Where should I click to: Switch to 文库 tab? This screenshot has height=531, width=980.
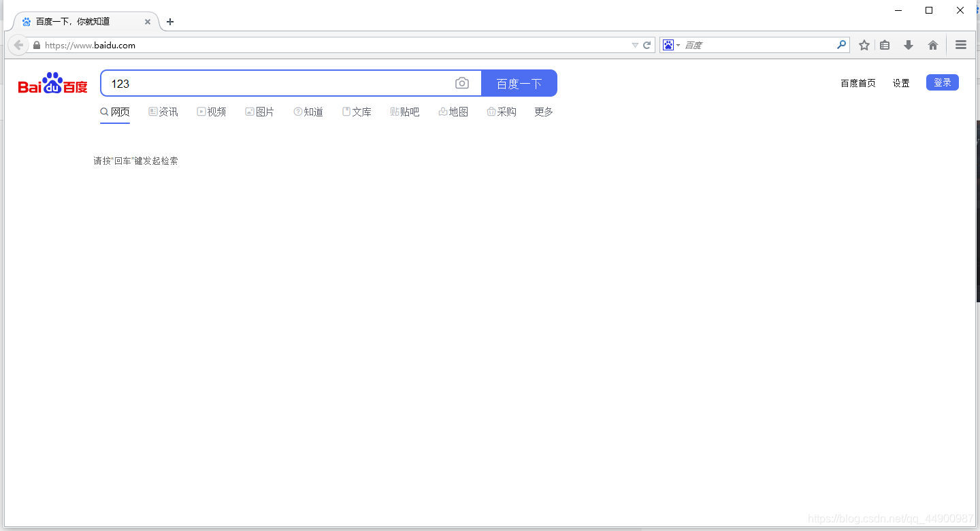point(357,112)
